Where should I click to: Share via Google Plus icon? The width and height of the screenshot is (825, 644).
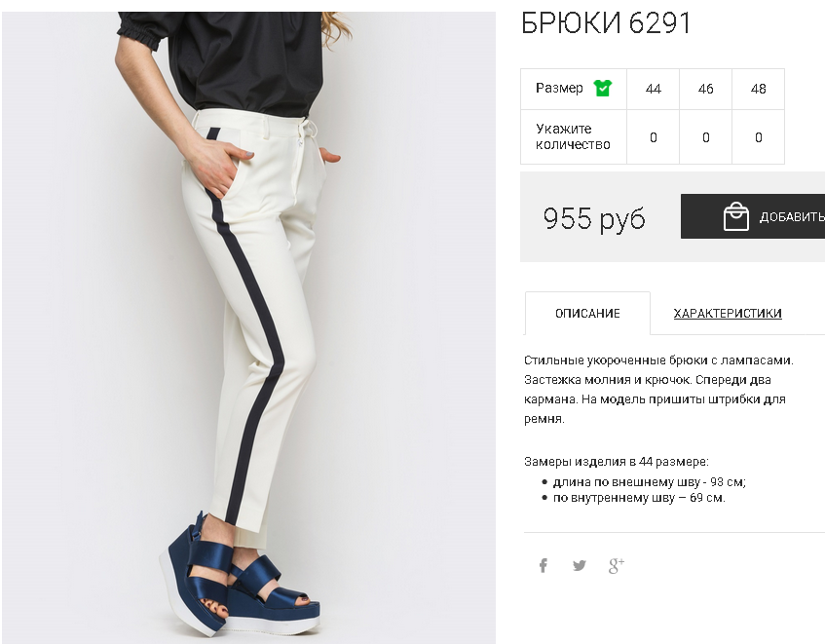point(617,566)
